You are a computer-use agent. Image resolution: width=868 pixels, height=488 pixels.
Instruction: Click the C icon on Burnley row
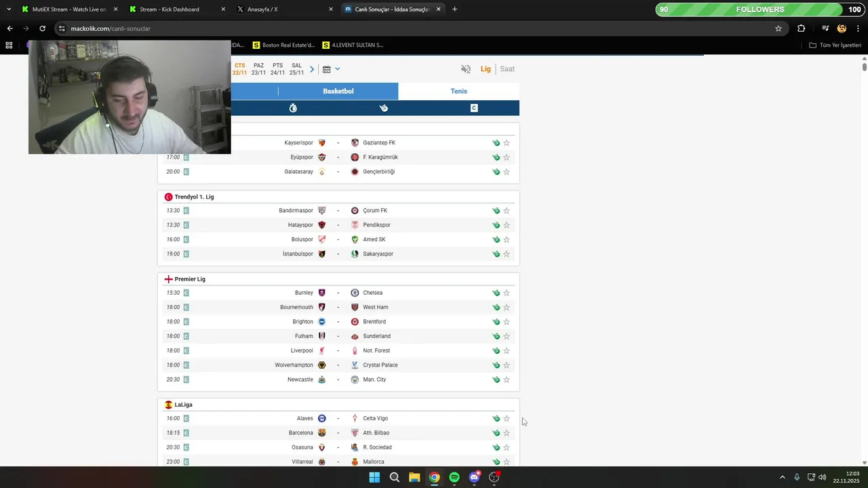(186, 293)
